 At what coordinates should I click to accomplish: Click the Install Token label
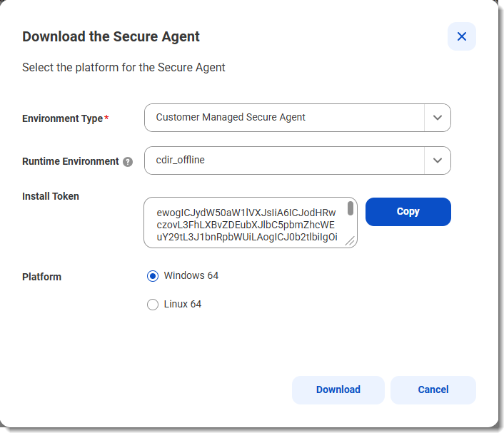(x=51, y=196)
